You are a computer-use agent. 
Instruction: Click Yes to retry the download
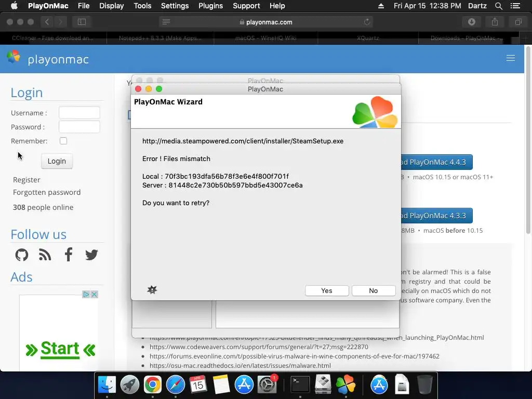327,290
